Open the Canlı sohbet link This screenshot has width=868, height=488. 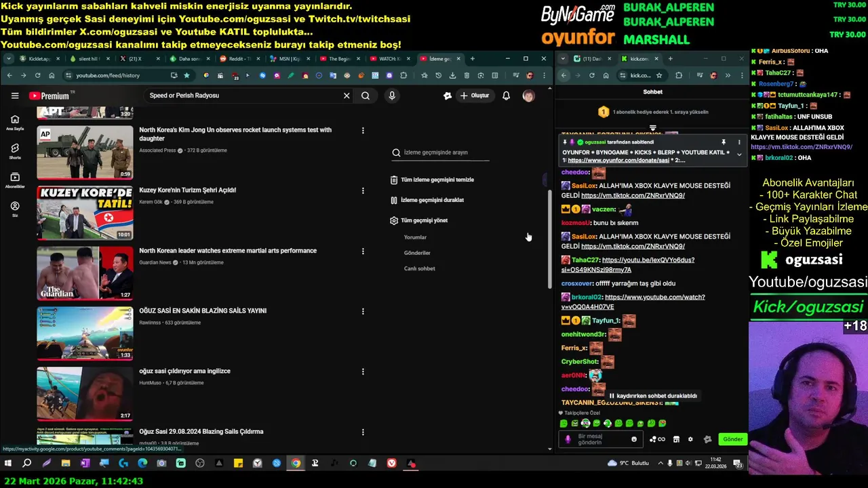pyautogui.click(x=419, y=268)
